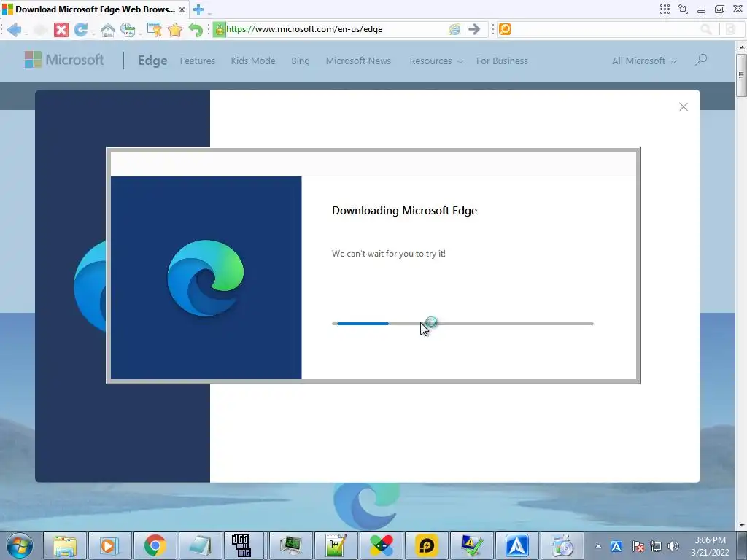Click the Edge download progress bar
This screenshot has height=560, width=747.
462,324
